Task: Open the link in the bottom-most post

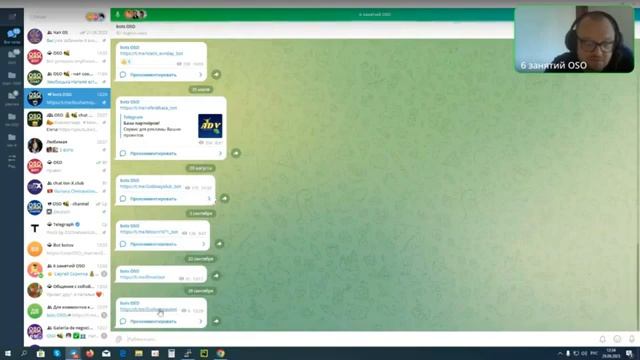Action: (149, 309)
